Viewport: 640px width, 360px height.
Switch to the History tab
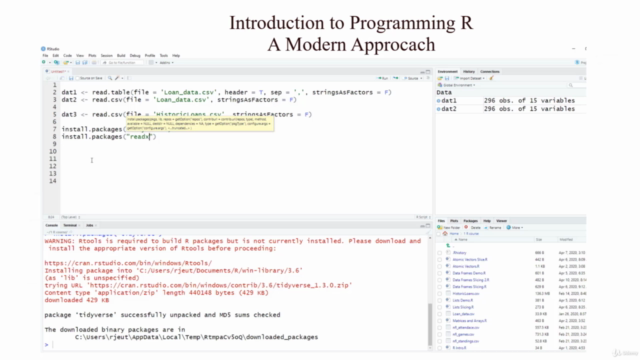click(469, 71)
